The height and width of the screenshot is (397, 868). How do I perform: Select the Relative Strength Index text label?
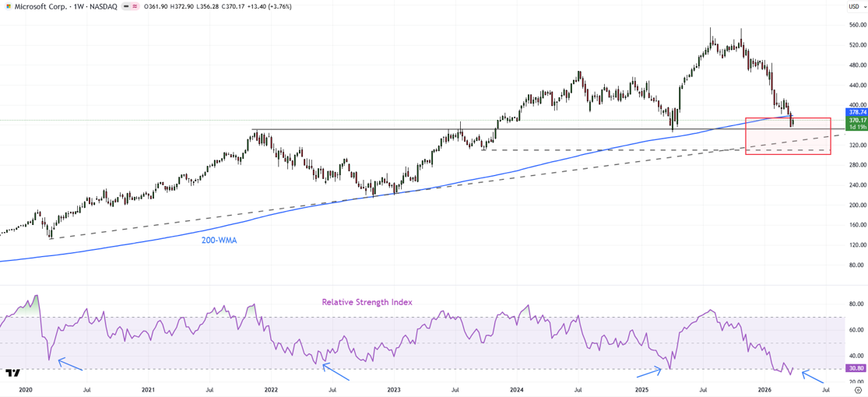click(x=367, y=302)
